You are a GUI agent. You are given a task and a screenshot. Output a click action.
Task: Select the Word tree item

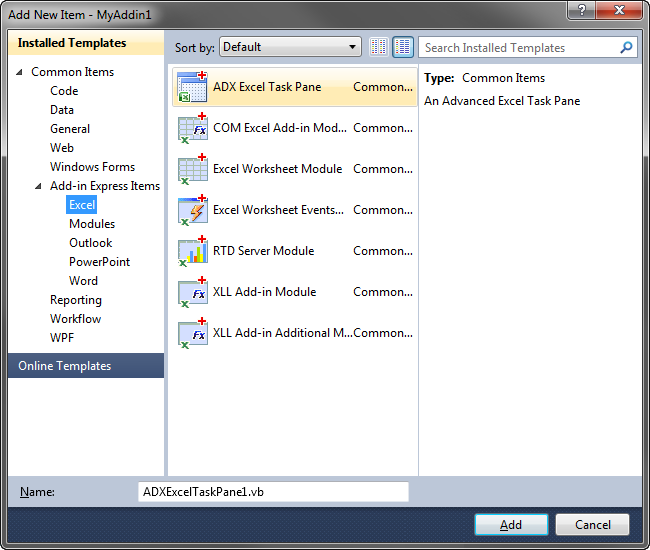[83, 281]
